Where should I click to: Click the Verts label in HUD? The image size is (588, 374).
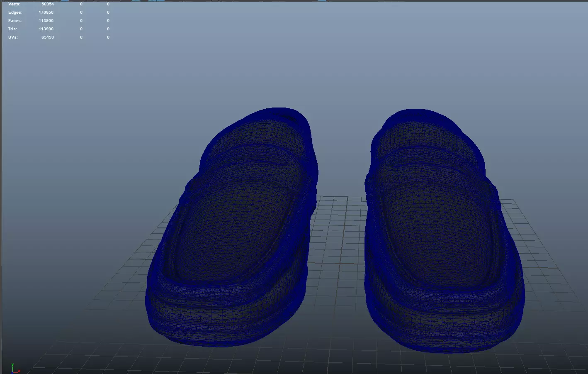[14, 4]
